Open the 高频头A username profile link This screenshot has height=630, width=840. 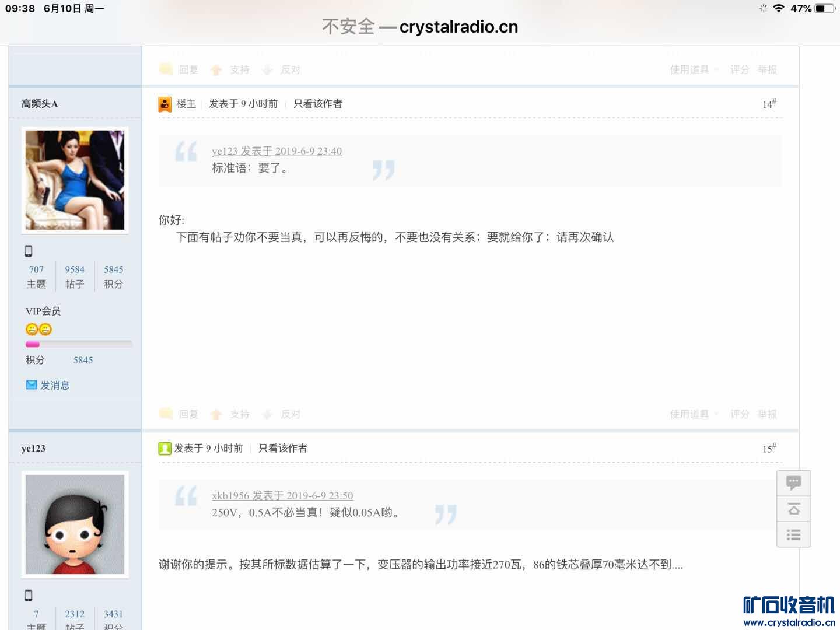point(40,104)
